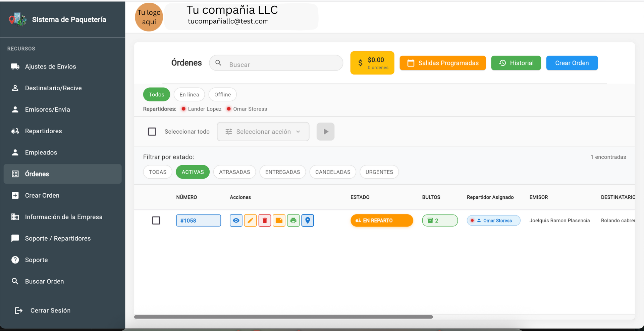The height and width of the screenshot is (331, 644).
Task: Select Órdenes in the sidebar menu
Action: (x=37, y=174)
